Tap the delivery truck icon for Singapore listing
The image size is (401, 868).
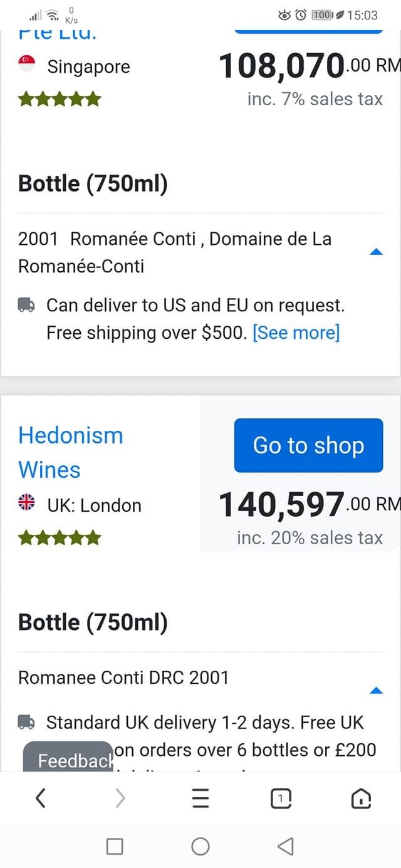coord(26,306)
